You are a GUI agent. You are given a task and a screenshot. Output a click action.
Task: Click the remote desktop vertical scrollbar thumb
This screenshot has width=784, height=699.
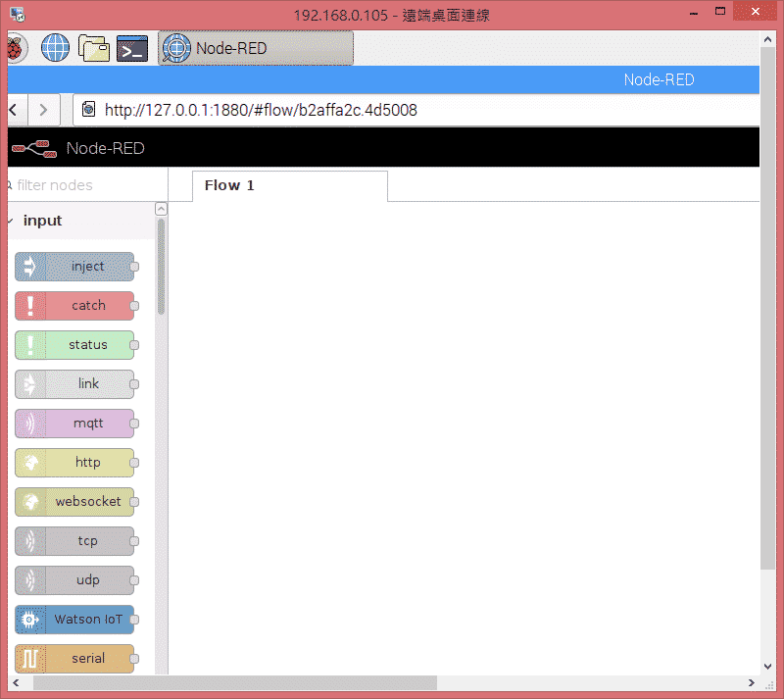(x=767, y=308)
